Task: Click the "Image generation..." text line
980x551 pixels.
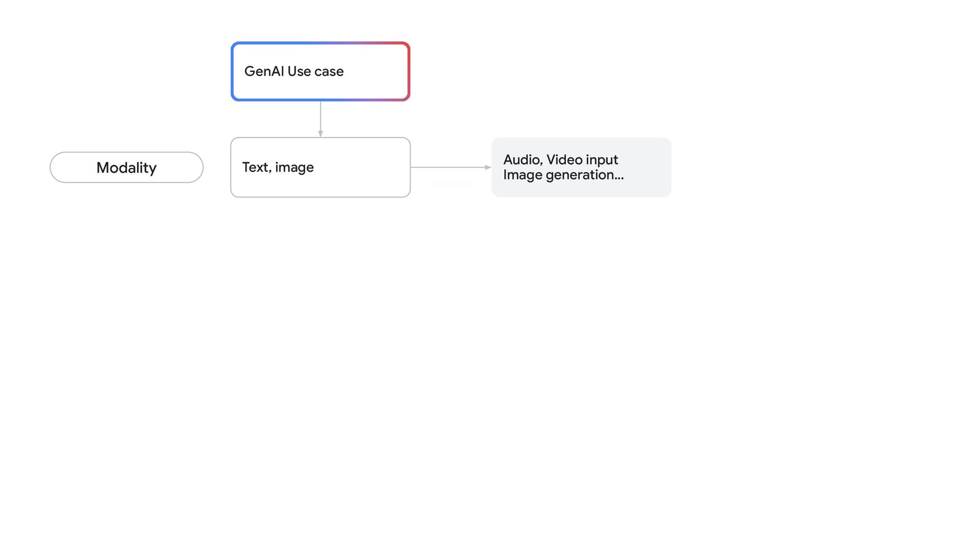Action: click(563, 175)
